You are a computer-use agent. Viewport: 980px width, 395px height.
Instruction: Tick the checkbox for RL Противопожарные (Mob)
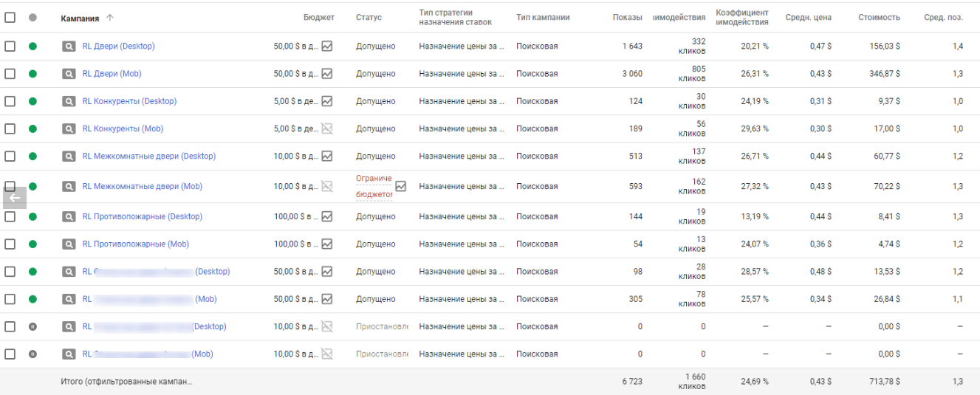coord(10,244)
